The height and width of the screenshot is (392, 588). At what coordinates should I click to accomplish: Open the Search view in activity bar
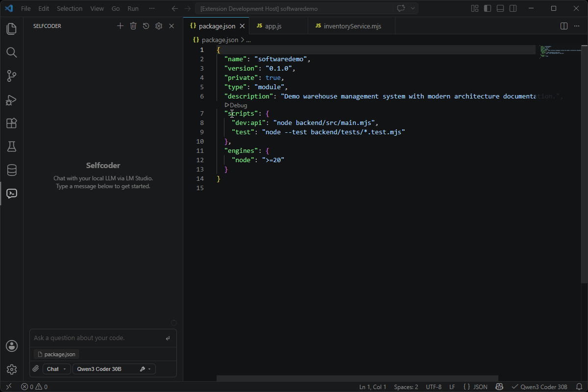[12, 52]
